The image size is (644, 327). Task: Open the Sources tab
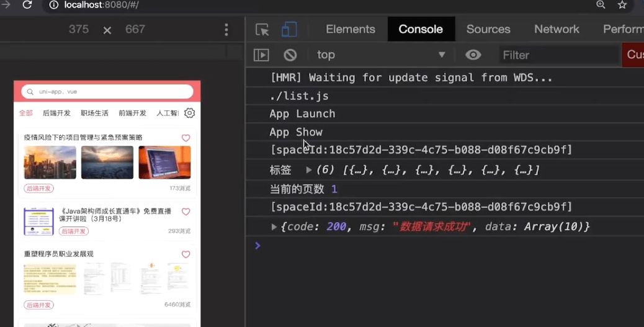pos(488,29)
